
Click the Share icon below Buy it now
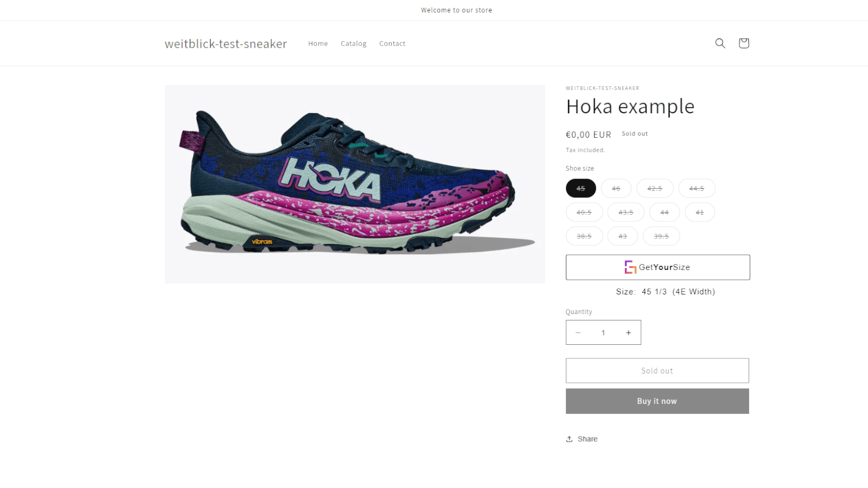569,439
